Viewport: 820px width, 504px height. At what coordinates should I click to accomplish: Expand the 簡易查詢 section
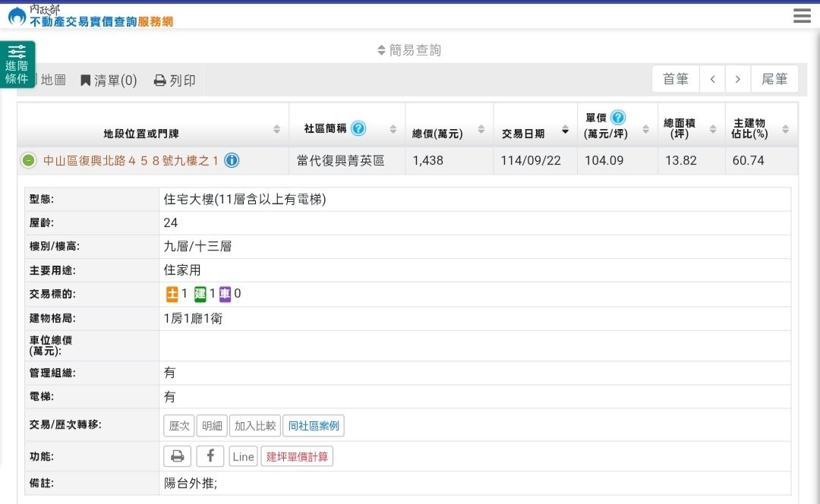point(409,50)
